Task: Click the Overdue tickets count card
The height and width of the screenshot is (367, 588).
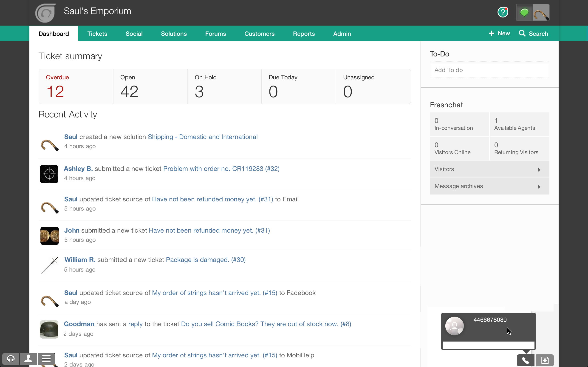Action: (x=76, y=87)
